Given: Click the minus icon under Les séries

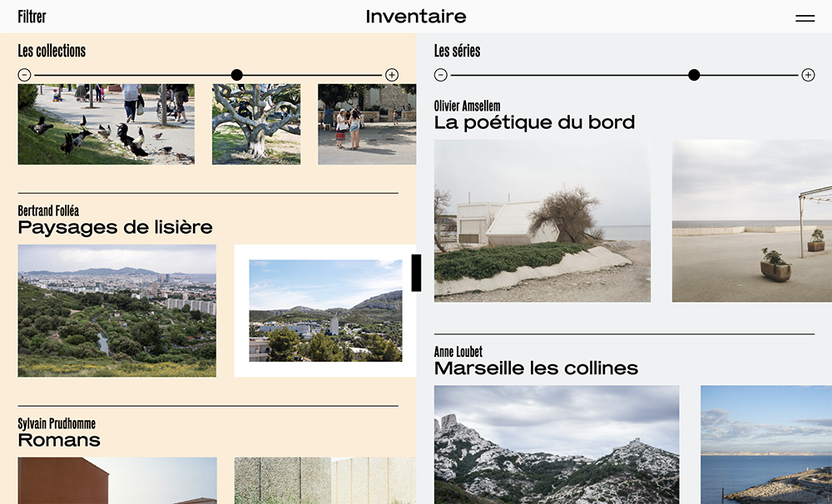Looking at the screenshot, I should pos(440,75).
